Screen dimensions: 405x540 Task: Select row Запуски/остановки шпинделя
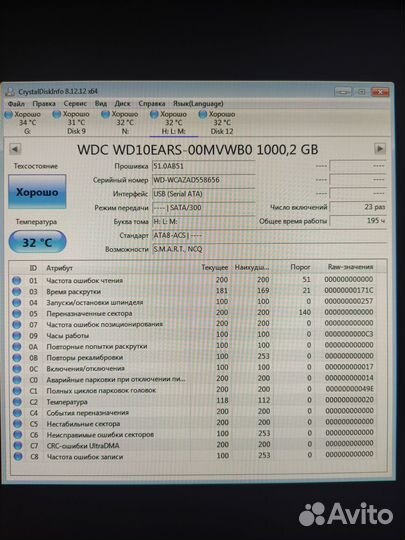[x=193, y=302]
